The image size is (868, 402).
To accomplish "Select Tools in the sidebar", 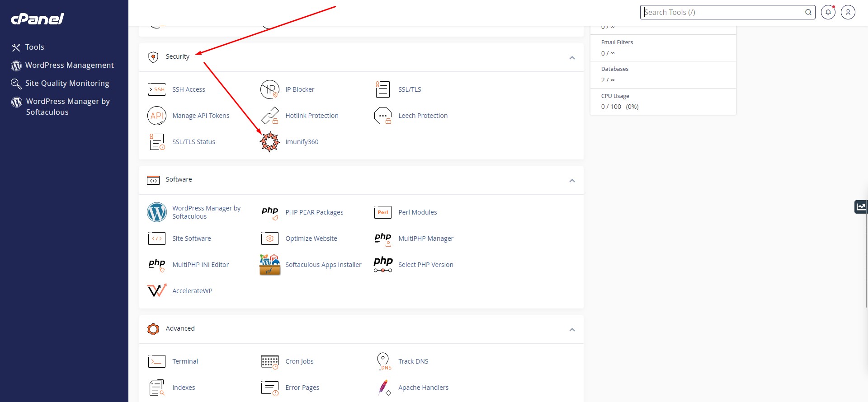I will coord(34,47).
